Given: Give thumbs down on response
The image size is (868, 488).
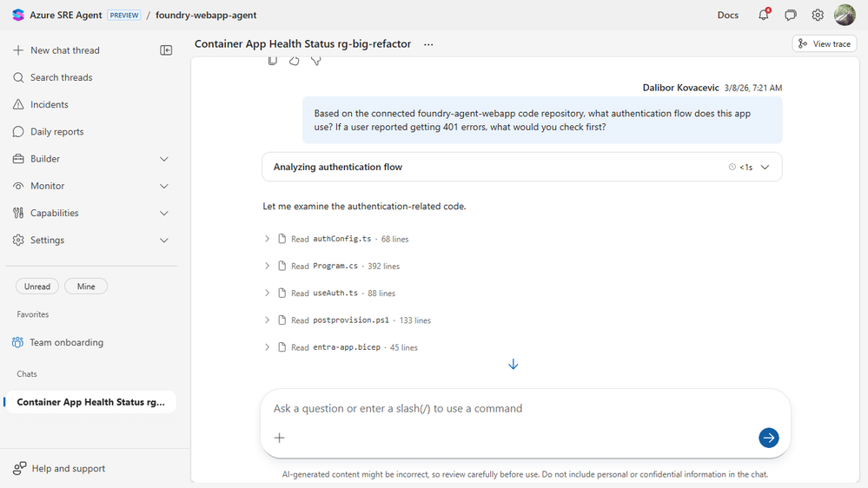Looking at the screenshot, I should [315, 61].
